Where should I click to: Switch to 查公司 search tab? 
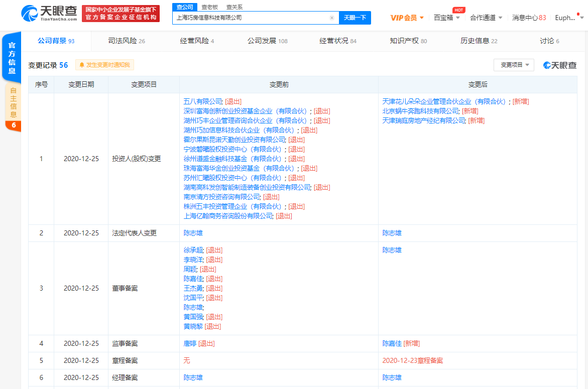tap(184, 7)
